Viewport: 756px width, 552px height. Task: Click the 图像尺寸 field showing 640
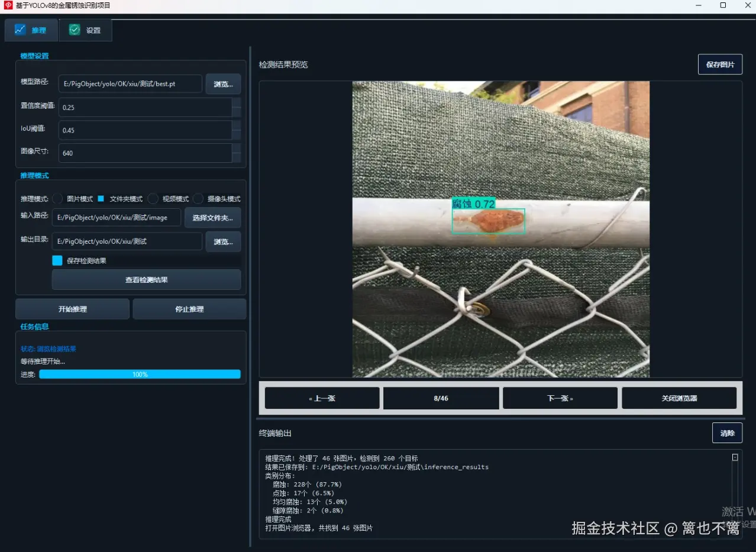tap(146, 153)
